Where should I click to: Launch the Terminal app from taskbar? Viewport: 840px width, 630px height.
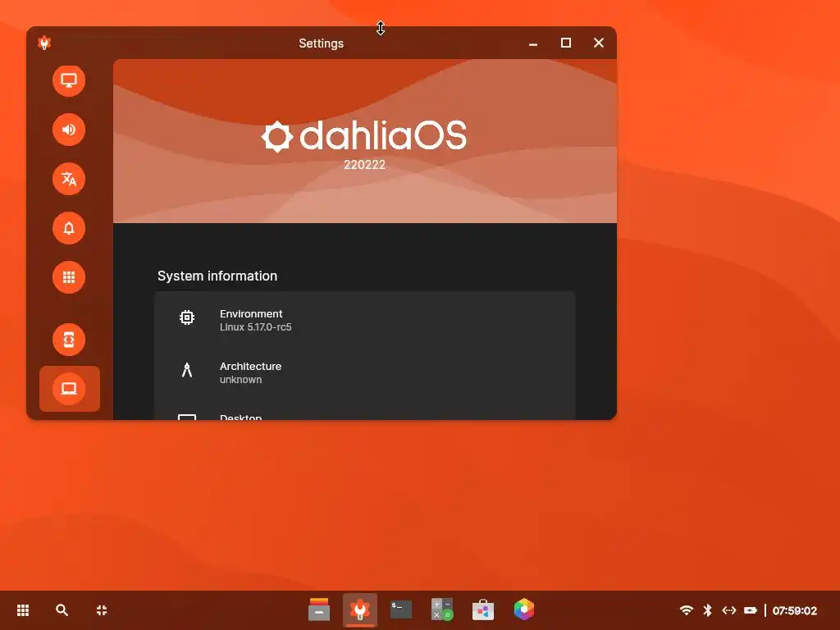click(x=400, y=609)
